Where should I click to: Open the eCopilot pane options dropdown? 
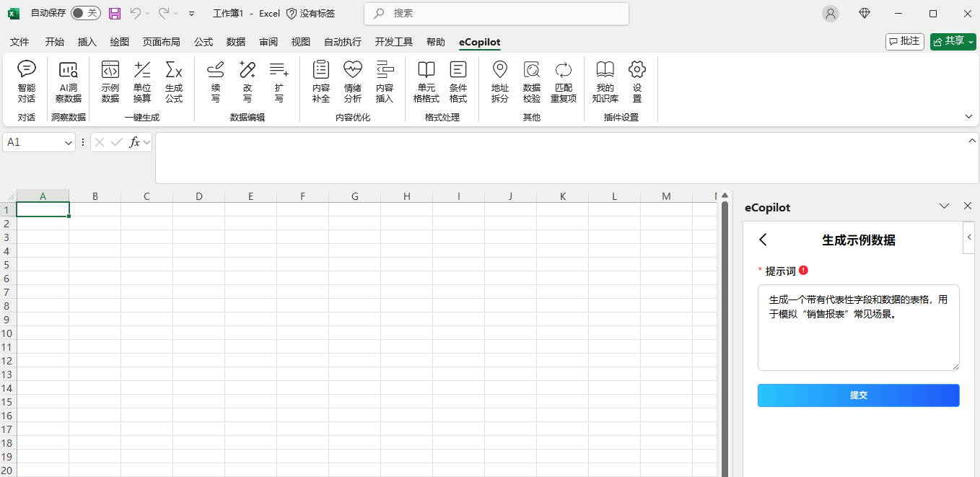tap(944, 206)
